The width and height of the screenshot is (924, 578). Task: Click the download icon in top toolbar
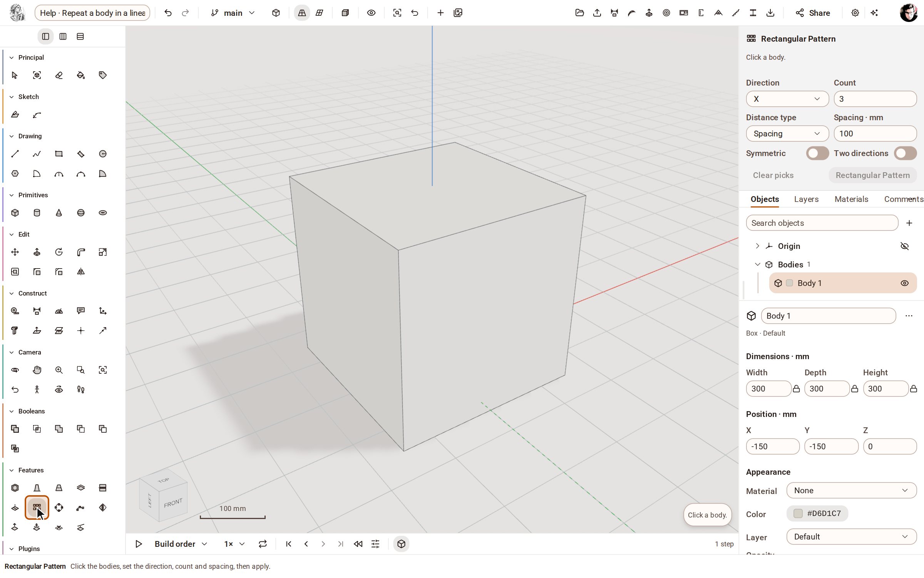tap(770, 13)
